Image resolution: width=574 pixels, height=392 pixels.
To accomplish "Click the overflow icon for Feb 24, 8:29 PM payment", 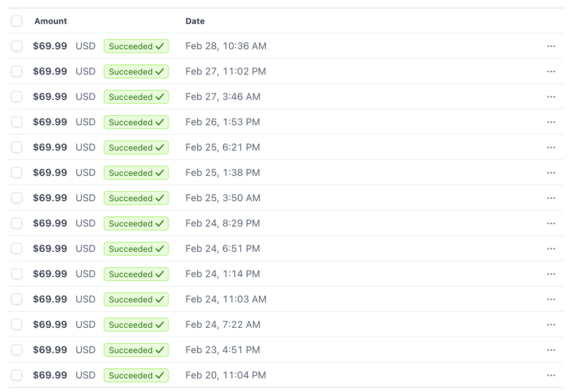I will point(551,223).
